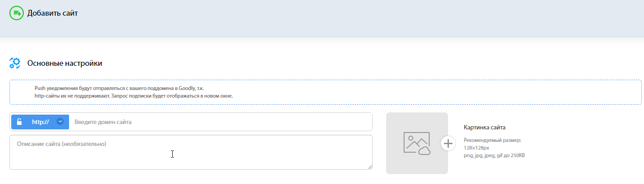Select the gray site picture placeholder box
The height and width of the screenshot is (184, 644).
point(417,143)
